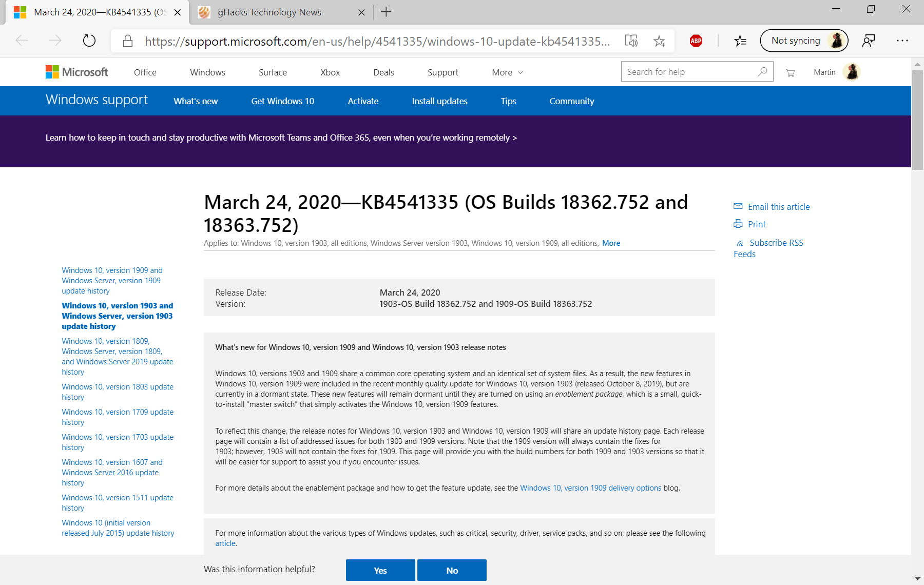Select Community in blue bar
The width and height of the screenshot is (924, 585).
click(x=571, y=101)
